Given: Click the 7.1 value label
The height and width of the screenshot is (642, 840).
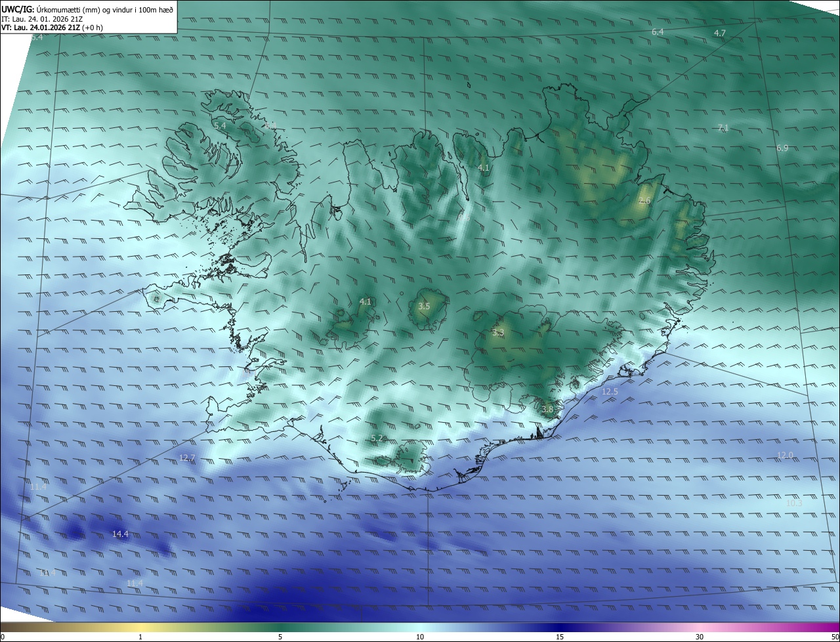Looking at the screenshot, I should tap(723, 127).
